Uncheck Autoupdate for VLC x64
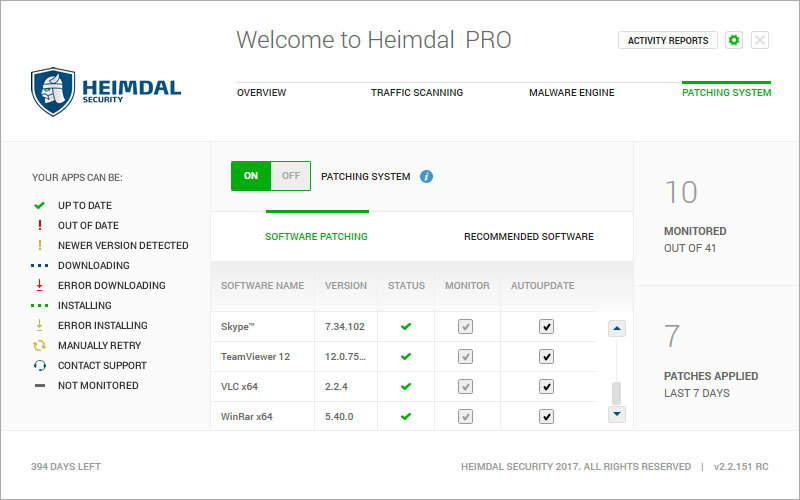Screen dimensions: 800x500 546,386
